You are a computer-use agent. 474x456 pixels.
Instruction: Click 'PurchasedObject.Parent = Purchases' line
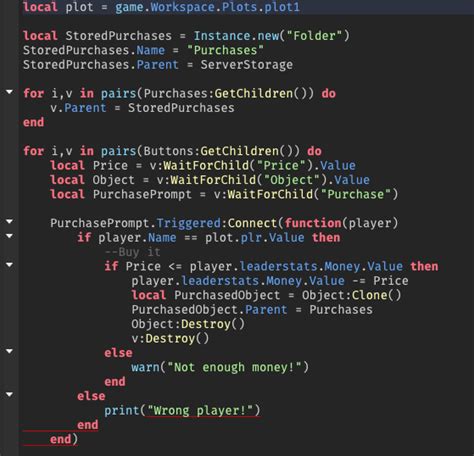point(252,310)
